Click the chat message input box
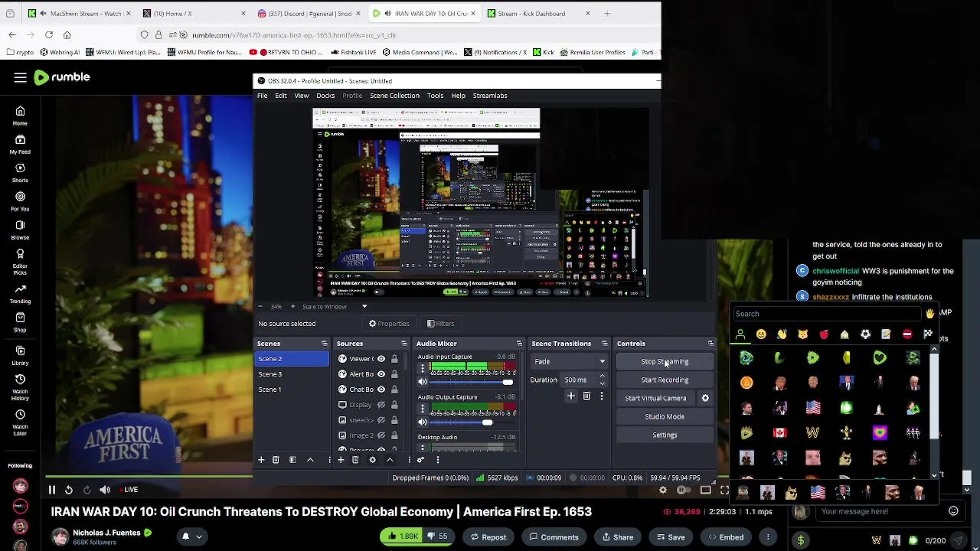980x551 pixels. (880, 511)
